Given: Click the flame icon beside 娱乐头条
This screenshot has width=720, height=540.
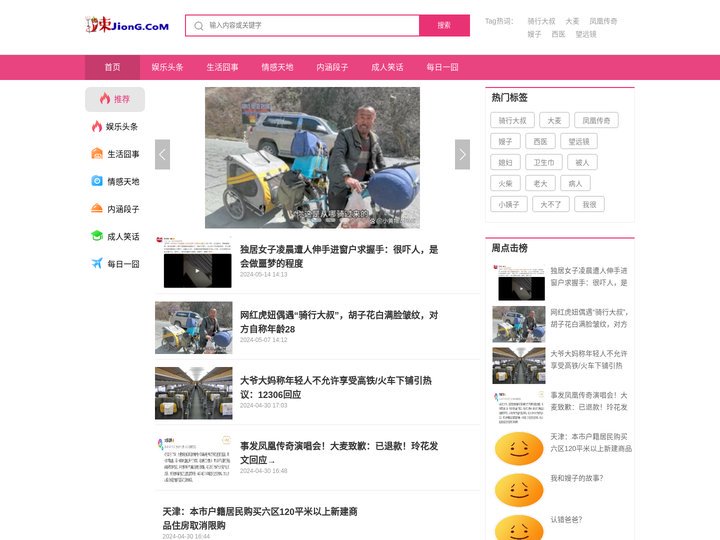Looking at the screenshot, I should click(96, 126).
